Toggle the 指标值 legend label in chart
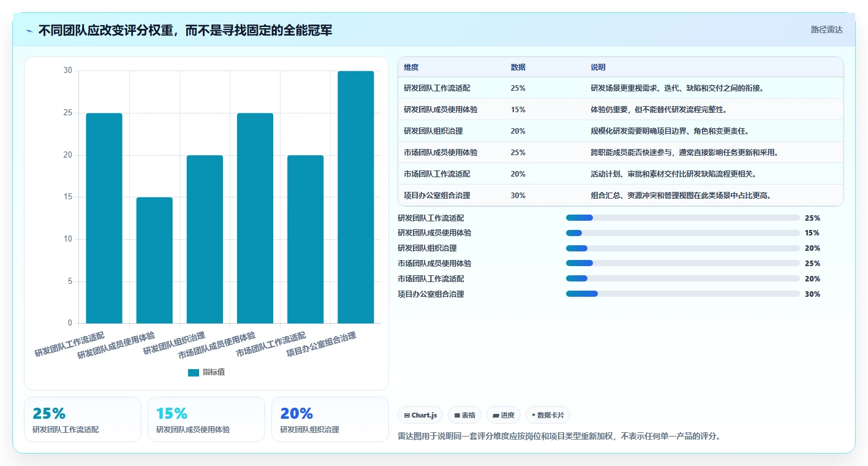Image resolution: width=868 pixels, height=466 pixels. (x=214, y=372)
